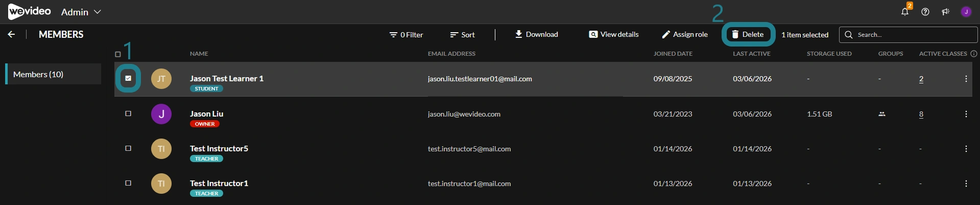
Task: Open more options for Test Instructor5
Action: [x=966, y=149]
